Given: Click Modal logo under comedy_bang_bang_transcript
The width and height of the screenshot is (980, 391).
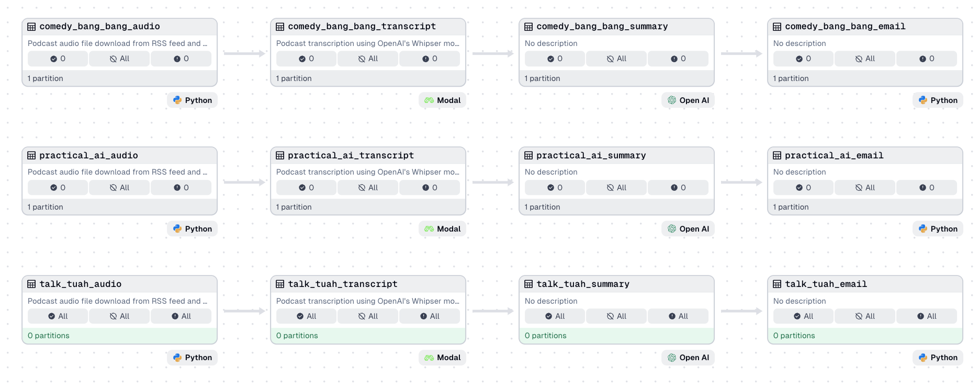Looking at the screenshot, I should [429, 100].
